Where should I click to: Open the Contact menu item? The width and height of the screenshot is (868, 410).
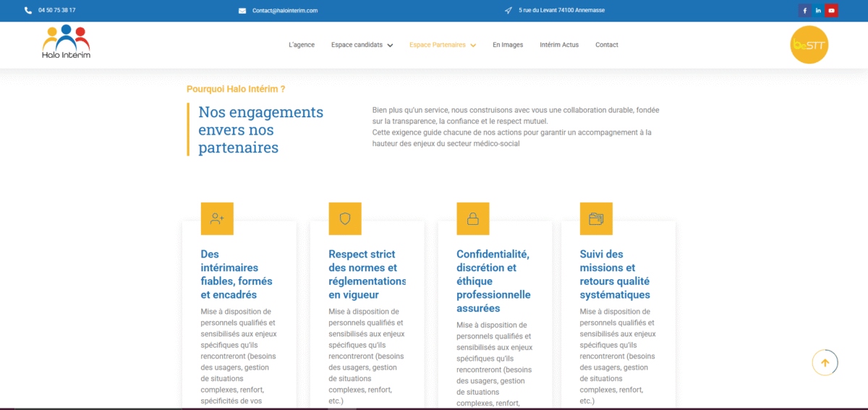pos(607,45)
